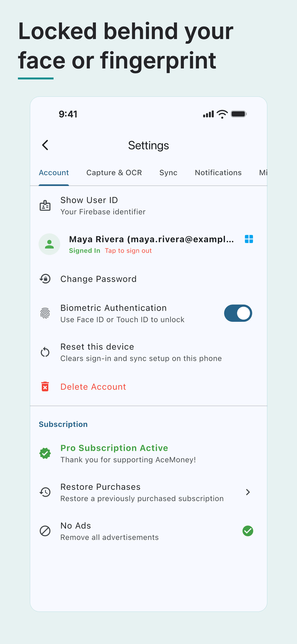The image size is (297, 644).
Task: Tap Tap to sign out link
Action: point(128,251)
